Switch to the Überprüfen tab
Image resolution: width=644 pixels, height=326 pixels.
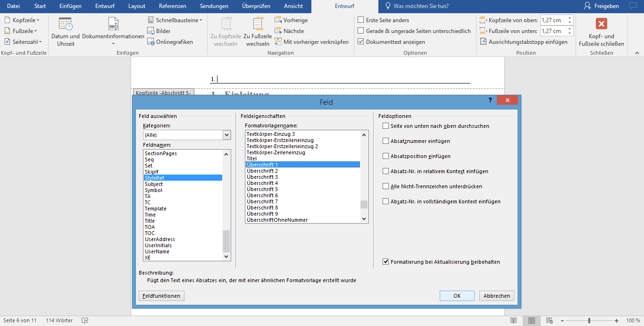[256, 6]
